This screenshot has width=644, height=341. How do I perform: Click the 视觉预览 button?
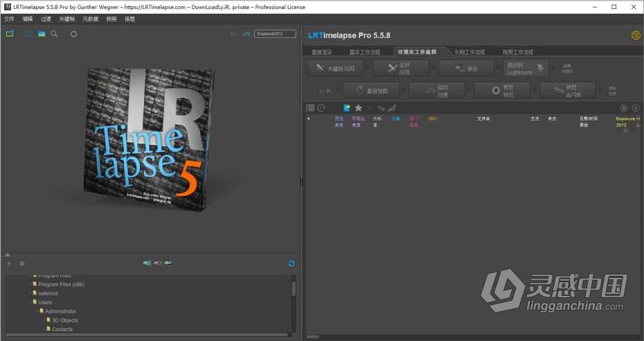(x=502, y=90)
